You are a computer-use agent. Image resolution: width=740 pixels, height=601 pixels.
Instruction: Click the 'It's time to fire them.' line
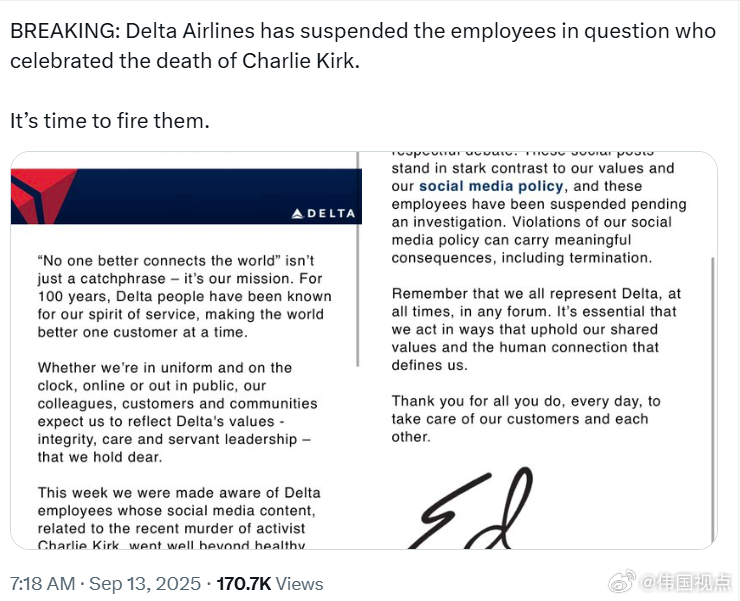[110, 121]
